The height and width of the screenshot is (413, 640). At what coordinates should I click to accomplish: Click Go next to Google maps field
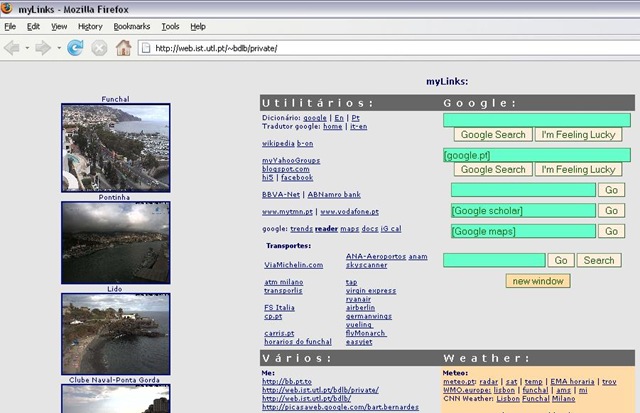point(611,231)
